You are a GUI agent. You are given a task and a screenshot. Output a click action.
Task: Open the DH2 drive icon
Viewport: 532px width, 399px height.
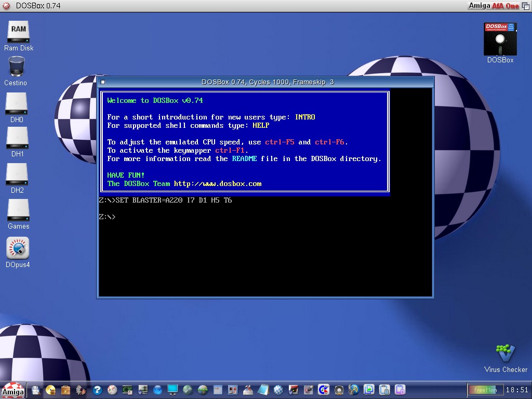17,175
